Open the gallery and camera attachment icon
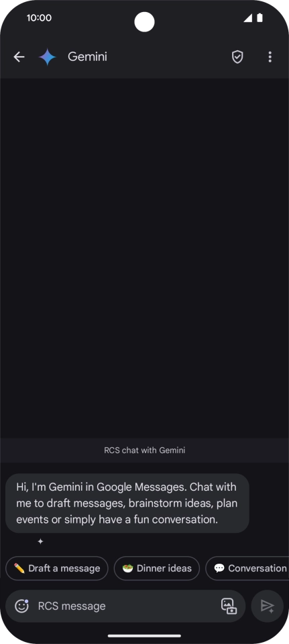Screen dimensions: 289x644 coord(229,606)
